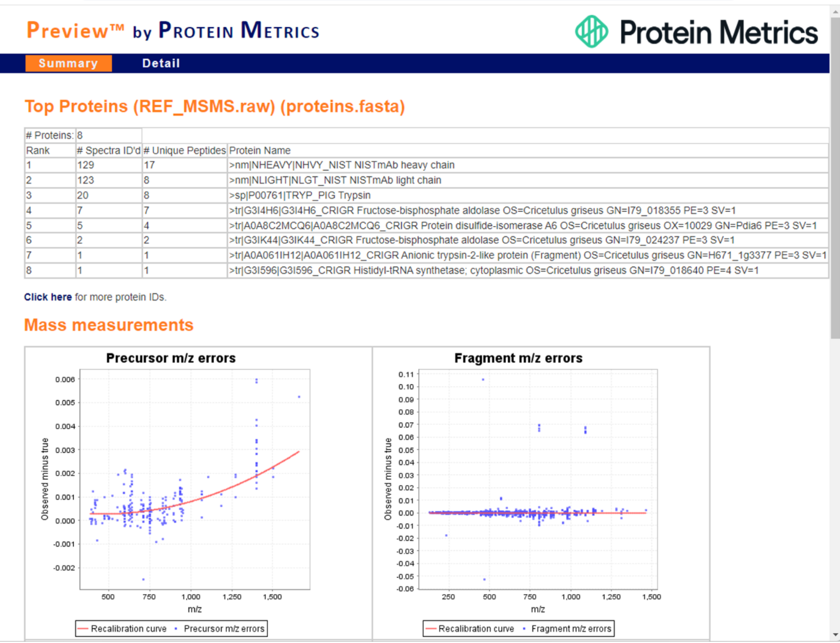
Task: Click the Precursor chart "Observed minus true" axis label
Action: [45, 479]
